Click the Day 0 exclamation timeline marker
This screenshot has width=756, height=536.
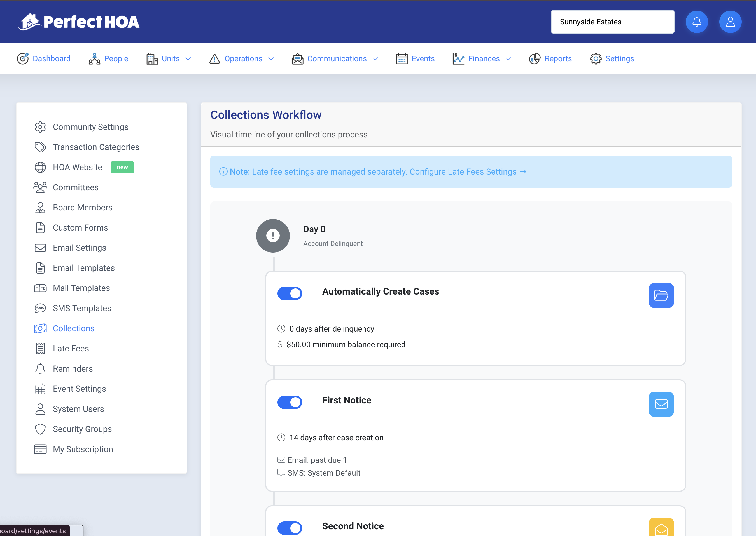coord(273,236)
